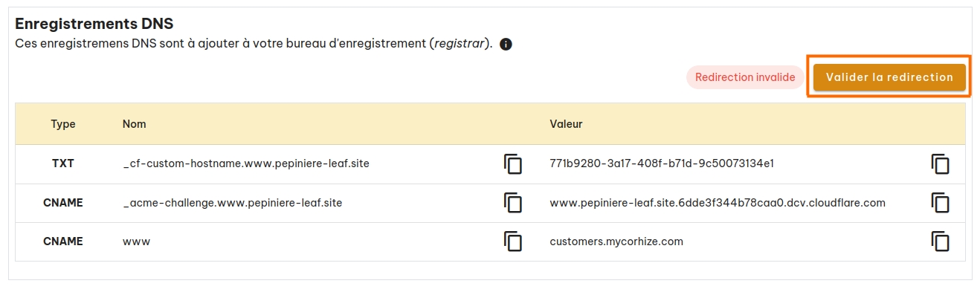The image size is (980, 292).
Task: Select the www.pepiniere-leaf.site.6dde3f344b78caa0.dcv.cloudflare.com value
Action: click(718, 202)
